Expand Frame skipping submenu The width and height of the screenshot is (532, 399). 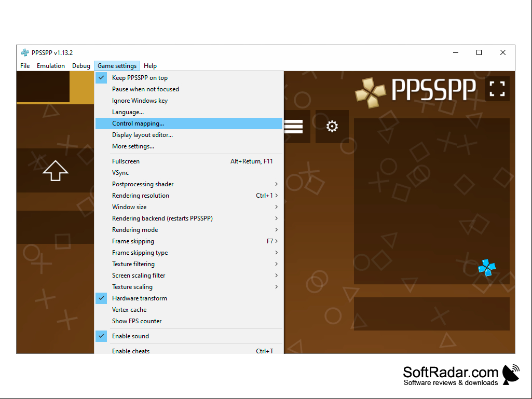[188, 241]
